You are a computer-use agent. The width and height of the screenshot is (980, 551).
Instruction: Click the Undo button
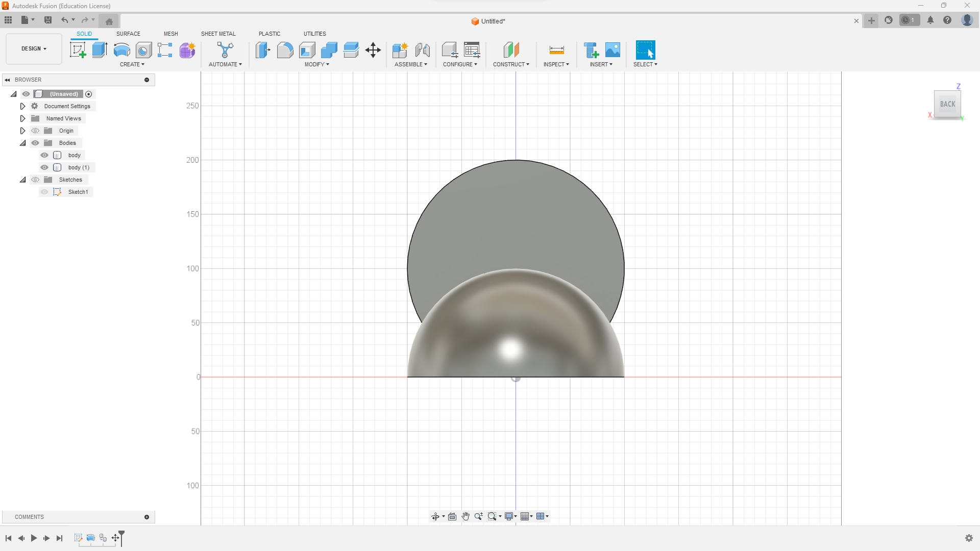(x=64, y=20)
